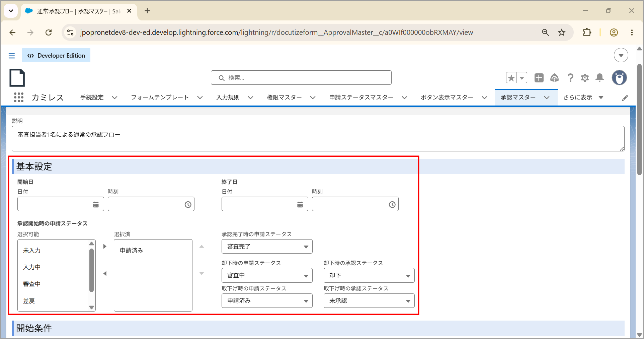Select 差戻 in the 選択可能 list
Screen dimensions: 644x339
point(29,301)
